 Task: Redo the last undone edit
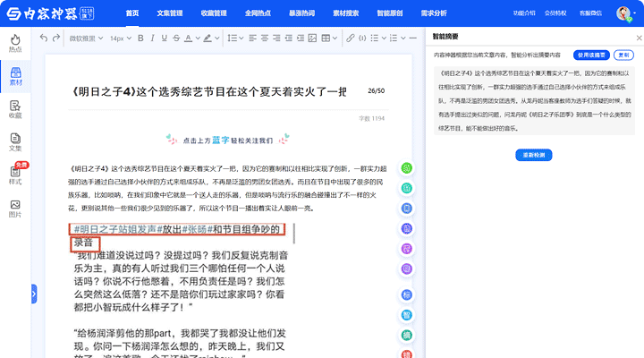(x=56, y=38)
